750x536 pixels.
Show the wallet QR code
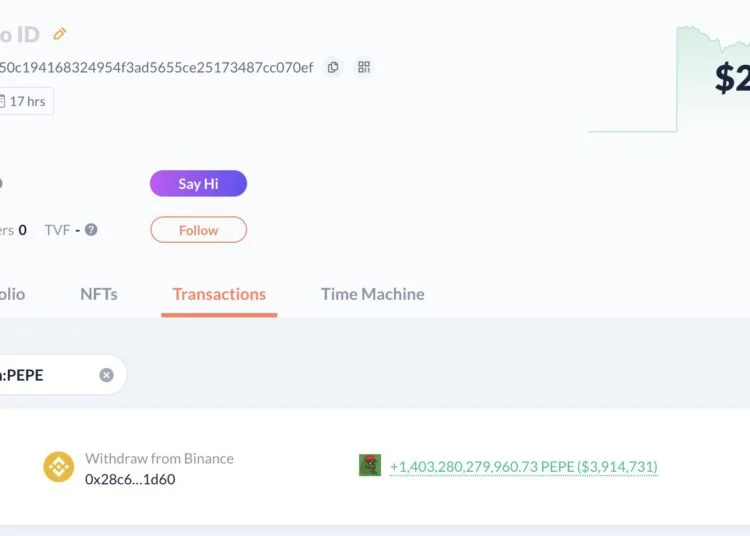pos(364,68)
